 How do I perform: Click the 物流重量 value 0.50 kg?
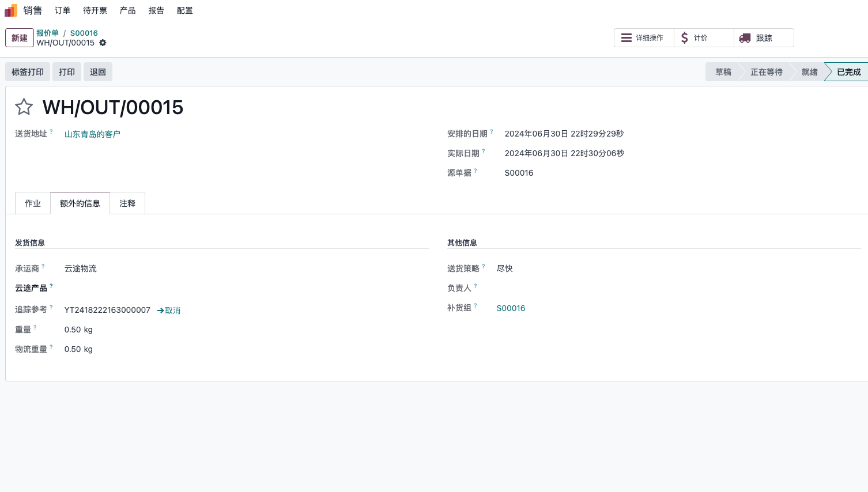tap(78, 349)
